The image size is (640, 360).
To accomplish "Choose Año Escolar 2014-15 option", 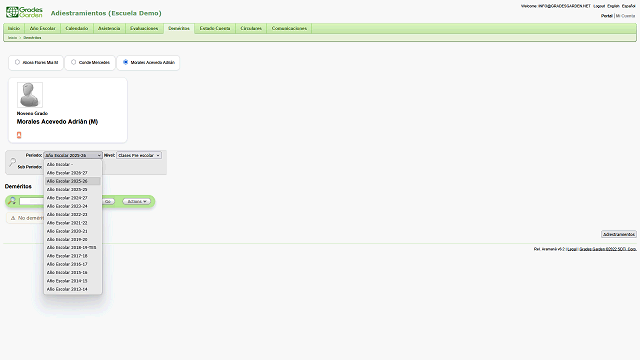I will pyautogui.click(x=73, y=281).
